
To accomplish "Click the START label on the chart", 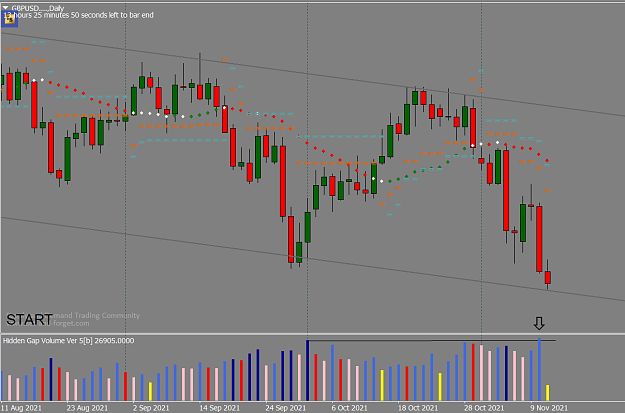I will tap(29, 319).
